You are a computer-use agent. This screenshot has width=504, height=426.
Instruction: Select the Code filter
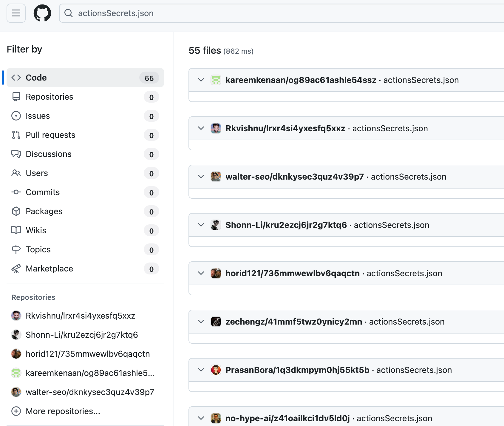pos(85,78)
